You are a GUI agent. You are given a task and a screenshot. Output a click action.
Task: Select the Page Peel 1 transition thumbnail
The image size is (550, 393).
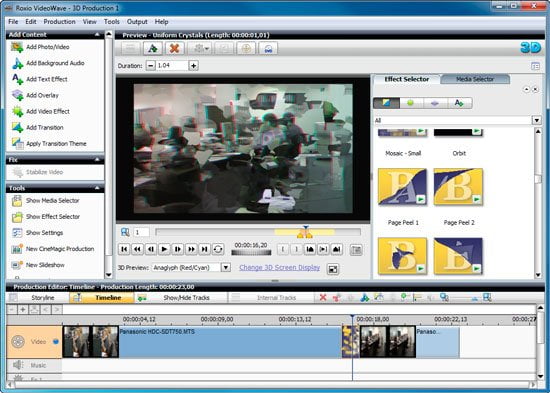[402, 187]
